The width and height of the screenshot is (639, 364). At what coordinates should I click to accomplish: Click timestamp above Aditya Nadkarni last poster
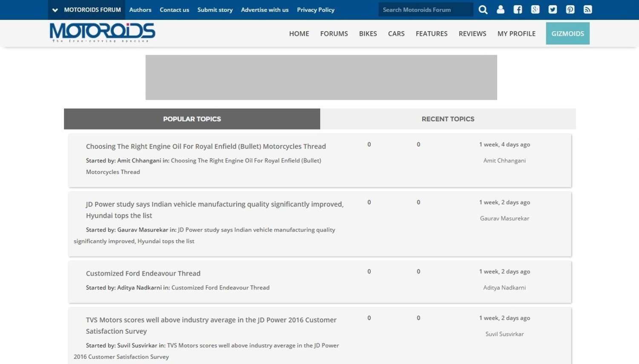pos(504,271)
